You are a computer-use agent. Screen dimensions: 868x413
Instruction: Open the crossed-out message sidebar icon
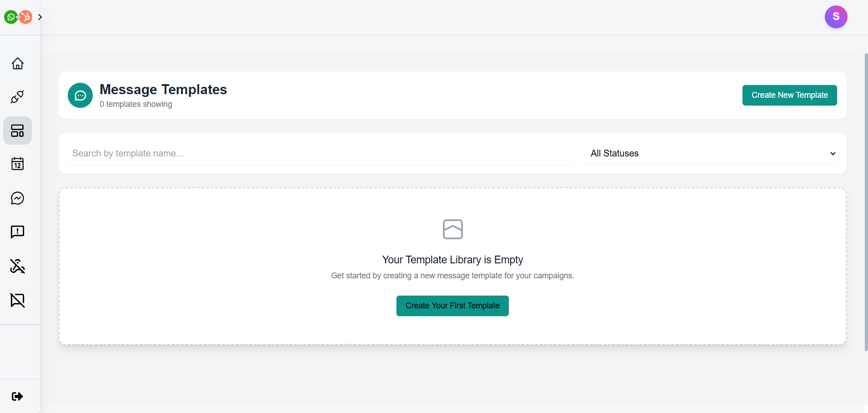click(x=17, y=300)
